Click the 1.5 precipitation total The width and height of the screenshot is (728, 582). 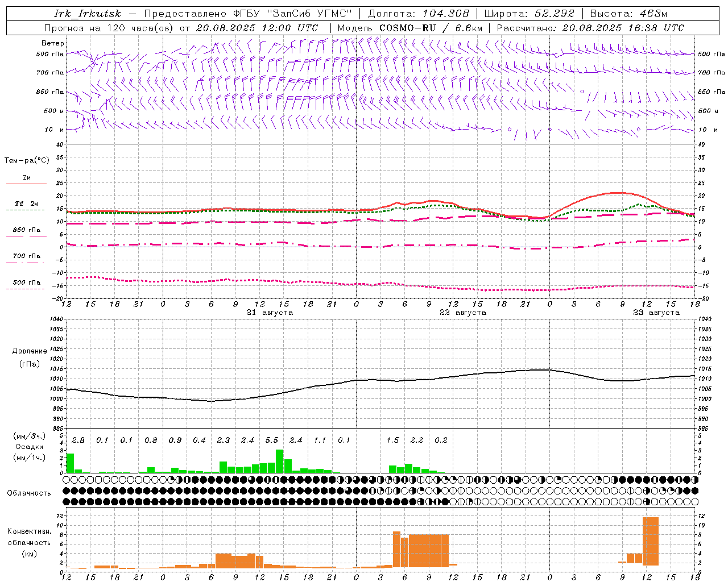[392, 440]
